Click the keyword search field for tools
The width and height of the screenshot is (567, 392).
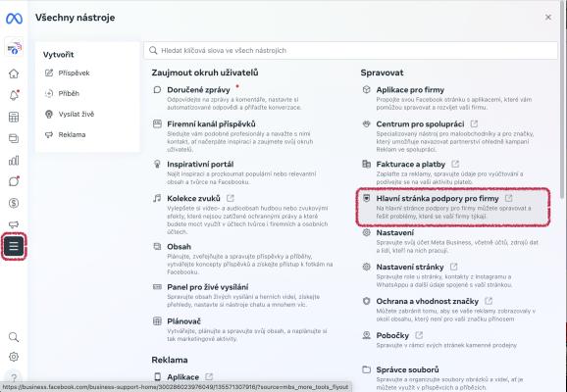tap(350, 51)
